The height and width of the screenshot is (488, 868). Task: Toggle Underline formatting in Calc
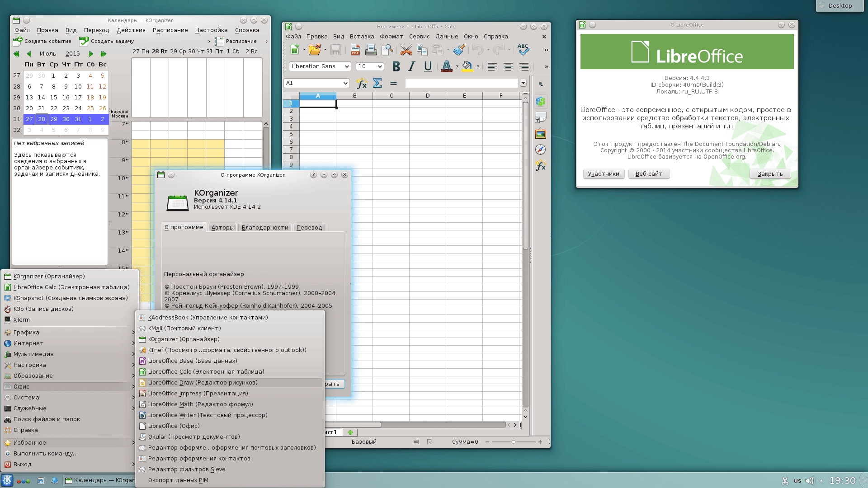pos(428,67)
